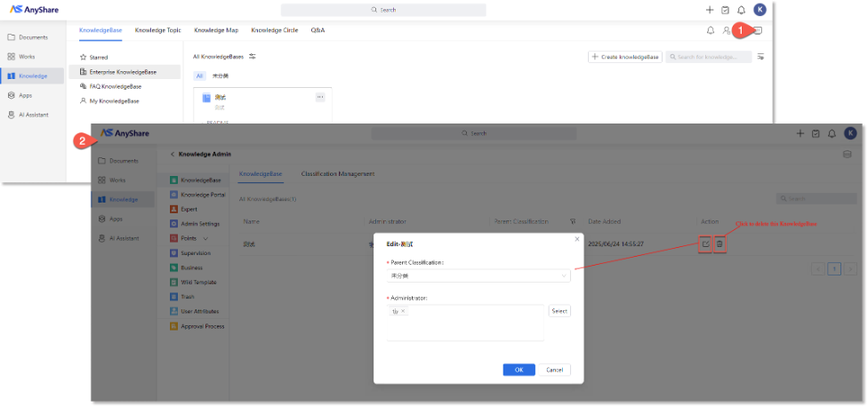The image size is (868, 407).
Task: Open the three-dot menu on the knowledge base card
Action: click(320, 97)
